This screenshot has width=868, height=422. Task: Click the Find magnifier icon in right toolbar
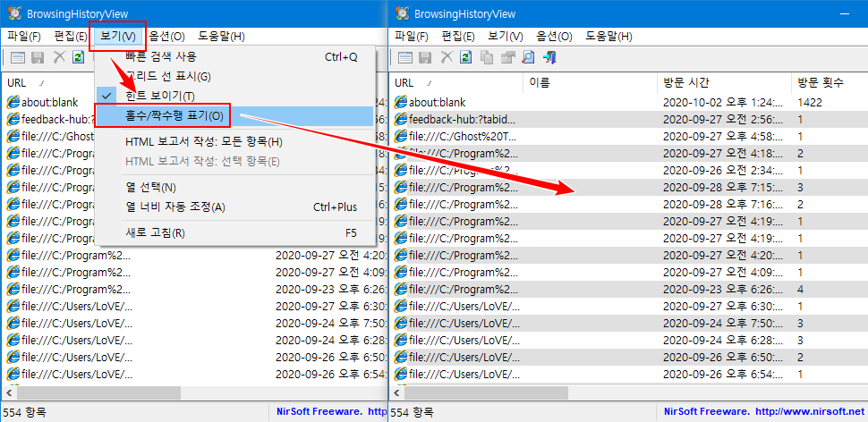[x=529, y=57]
